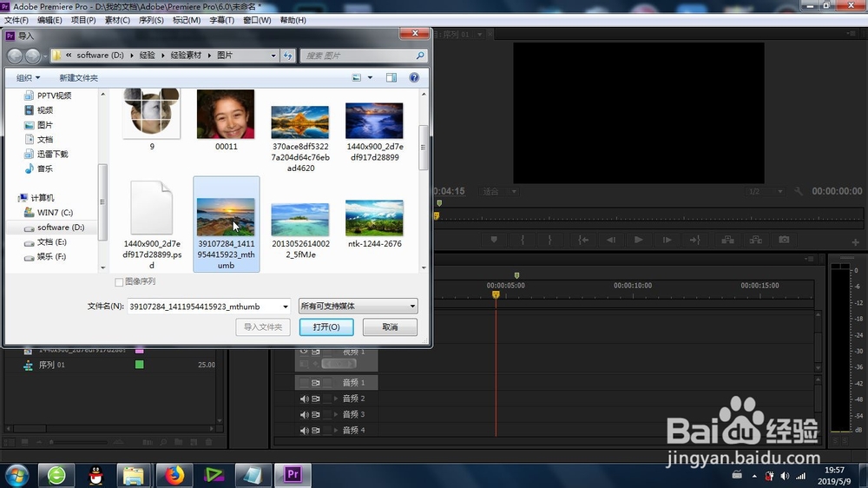Click the Mark In bracket button
The image size is (868, 488).
522,240
